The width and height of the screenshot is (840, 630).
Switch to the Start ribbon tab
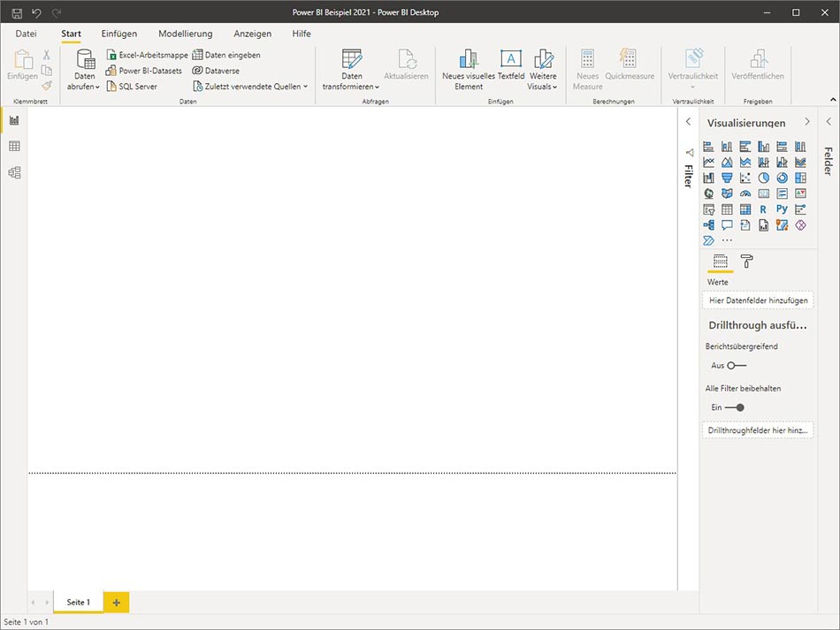coord(71,34)
